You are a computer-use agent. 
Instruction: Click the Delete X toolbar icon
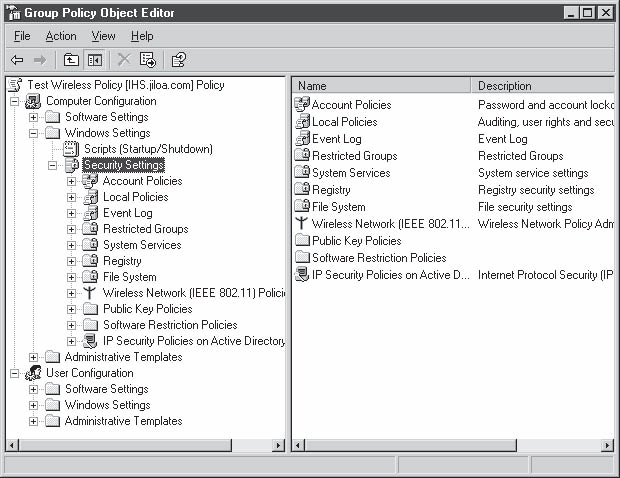[124, 60]
